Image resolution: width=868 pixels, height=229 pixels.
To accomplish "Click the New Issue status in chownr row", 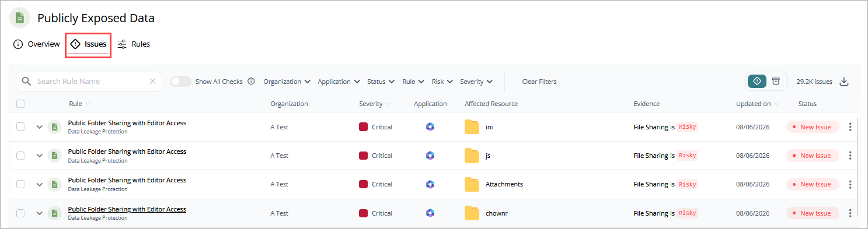I will coord(813,213).
